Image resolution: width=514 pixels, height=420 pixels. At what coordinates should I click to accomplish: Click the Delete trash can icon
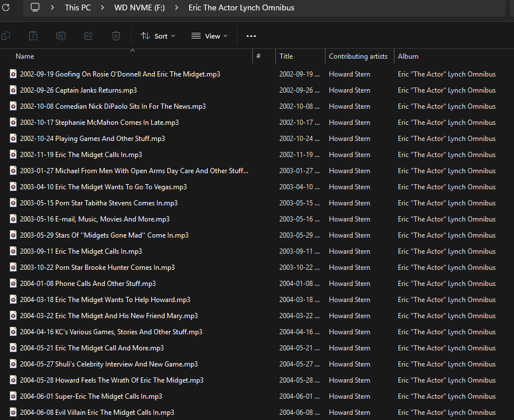[116, 36]
